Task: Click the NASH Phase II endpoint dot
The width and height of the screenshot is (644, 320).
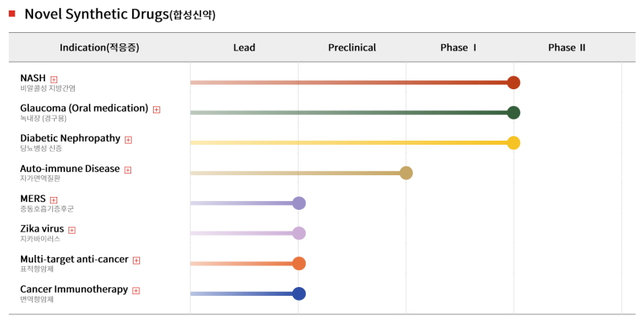Action: [514, 83]
